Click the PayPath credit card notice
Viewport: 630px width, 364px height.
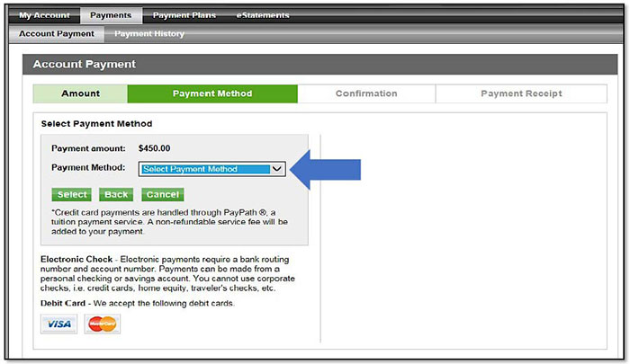[169, 222]
